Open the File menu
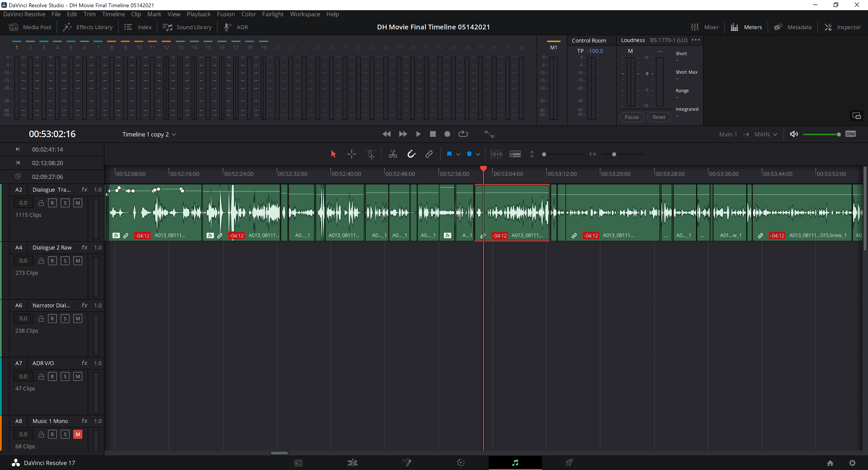 (x=56, y=14)
